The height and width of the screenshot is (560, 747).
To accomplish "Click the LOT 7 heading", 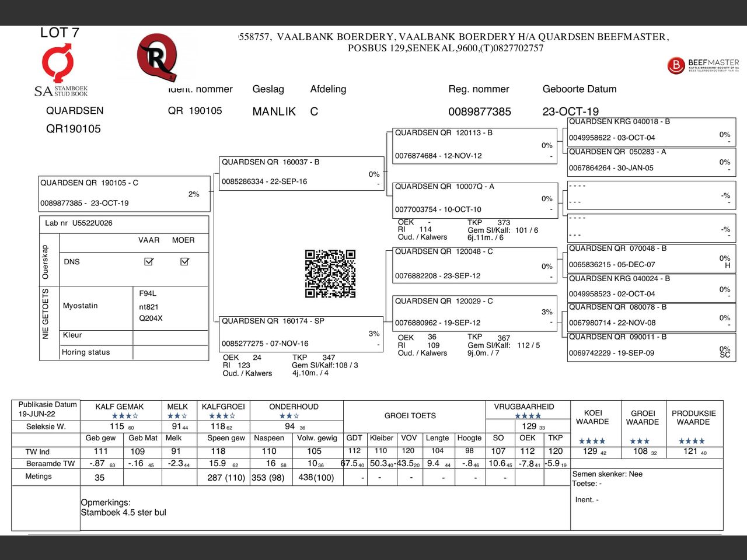I will pos(60,33).
